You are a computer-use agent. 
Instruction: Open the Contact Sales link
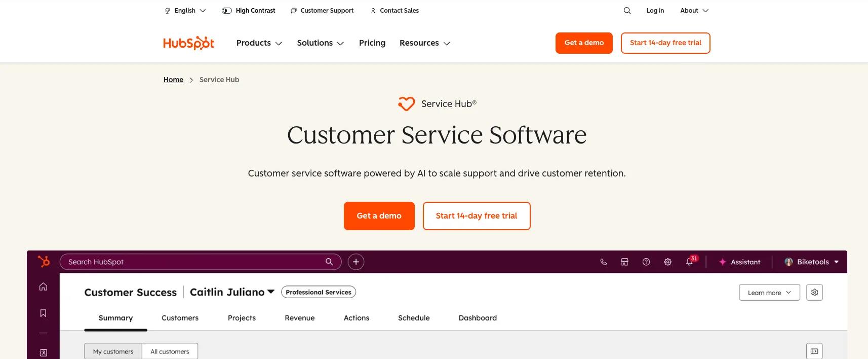click(400, 11)
